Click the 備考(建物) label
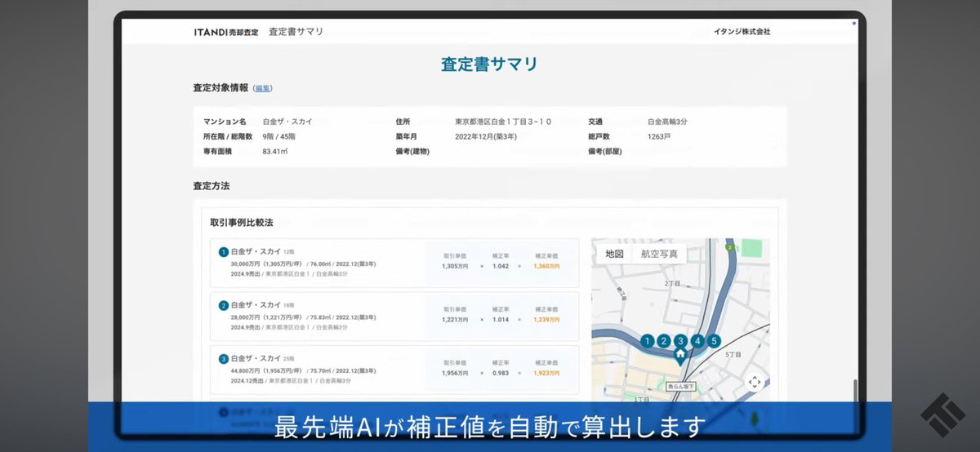 click(x=412, y=151)
